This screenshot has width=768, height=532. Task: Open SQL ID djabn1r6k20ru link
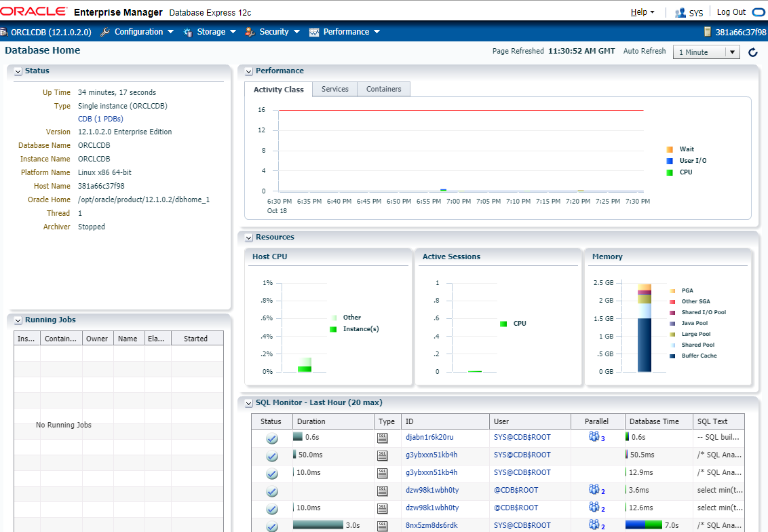(429, 437)
